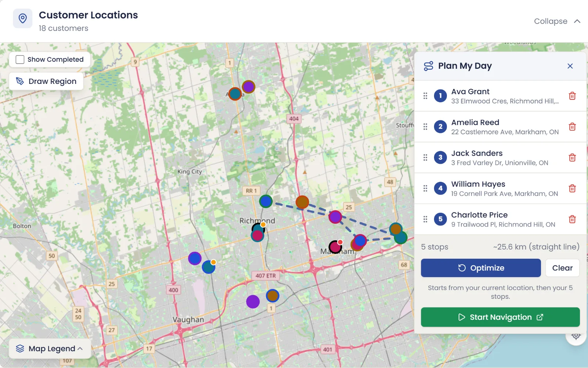Select the pink teal-ringed marker at Richmond Hill

coord(257,236)
